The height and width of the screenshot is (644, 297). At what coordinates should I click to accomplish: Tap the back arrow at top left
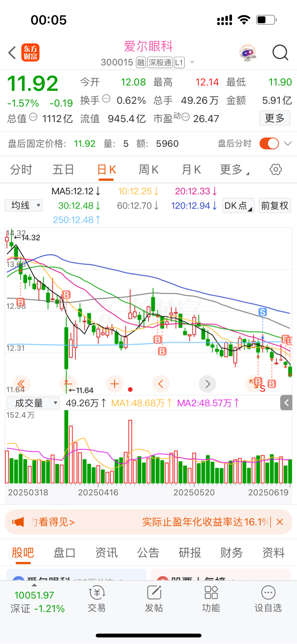tap(12, 53)
